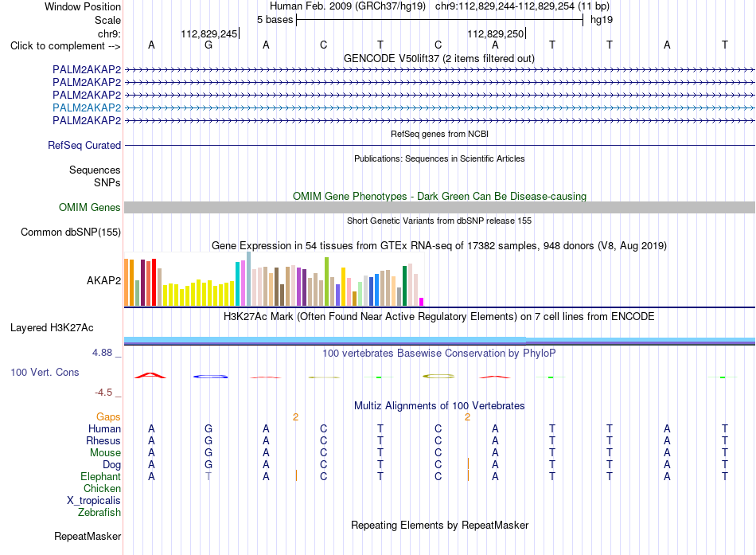Click the Rhesus species row label
Viewport: 756px width, 555px height.
pyautogui.click(x=103, y=440)
